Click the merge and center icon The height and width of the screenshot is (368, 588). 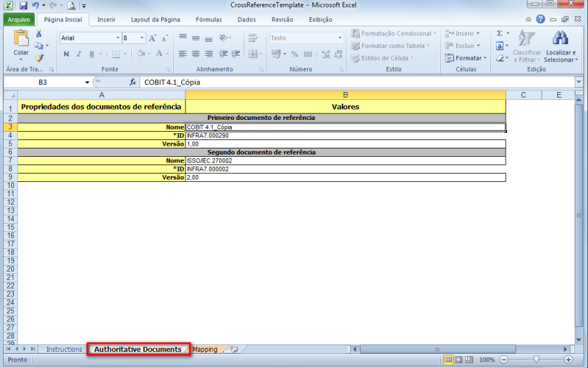(x=252, y=54)
